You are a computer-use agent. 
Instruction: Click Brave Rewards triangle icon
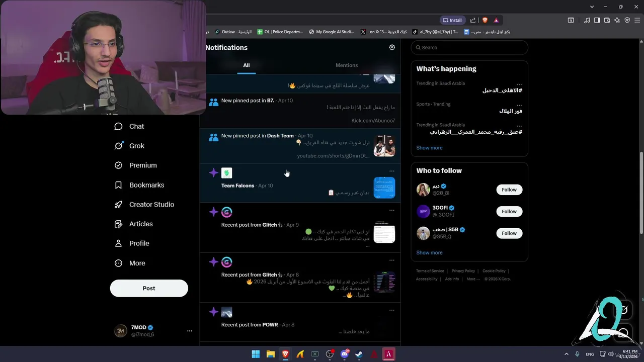tap(496, 20)
